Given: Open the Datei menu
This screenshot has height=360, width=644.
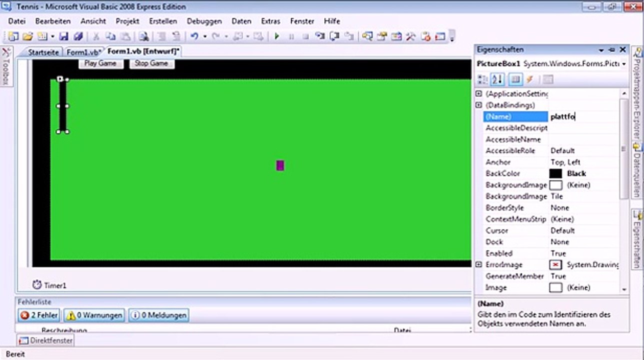Looking at the screenshot, I should pos(17,21).
